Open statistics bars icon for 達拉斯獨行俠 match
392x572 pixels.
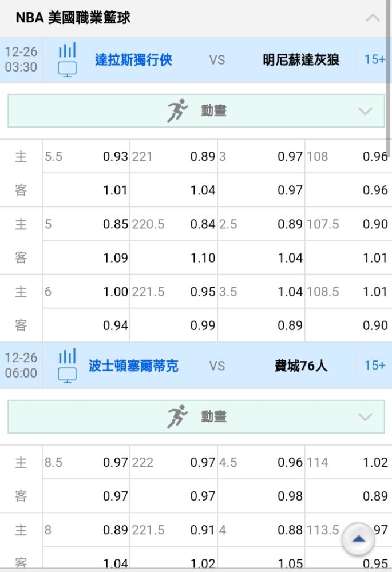pyautogui.click(x=68, y=50)
